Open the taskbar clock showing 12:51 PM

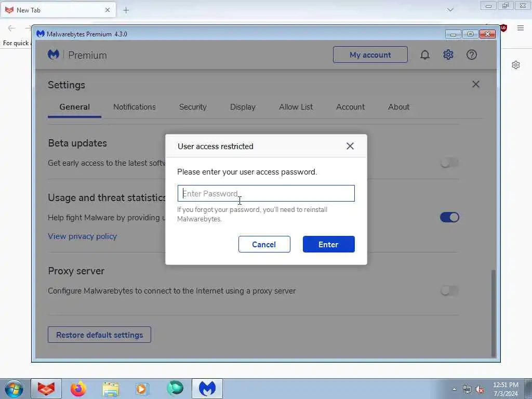pyautogui.click(x=506, y=389)
